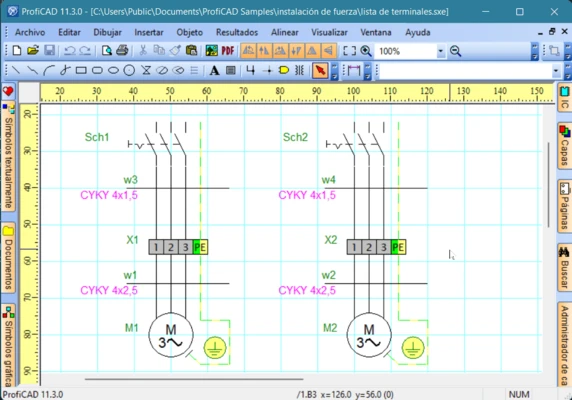This screenshot has height=400, width=572.
Task: Undo the last action
Action: pyautogui.click(x=69, y=51)
